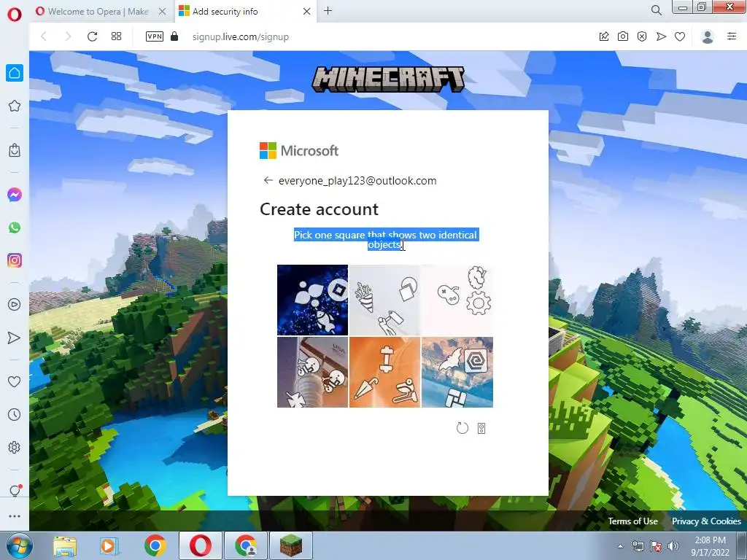Select captcha square with two cyclists
747x560 pixels.
pyautogui.click(x=312, y=373)
